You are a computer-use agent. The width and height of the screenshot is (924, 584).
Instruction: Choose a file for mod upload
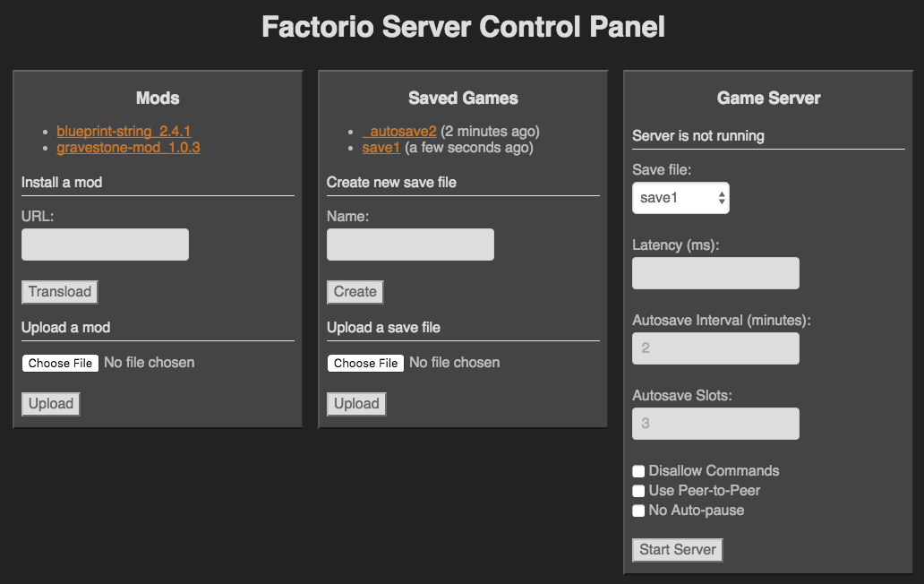pyautogui.click(x=60, y=363)
